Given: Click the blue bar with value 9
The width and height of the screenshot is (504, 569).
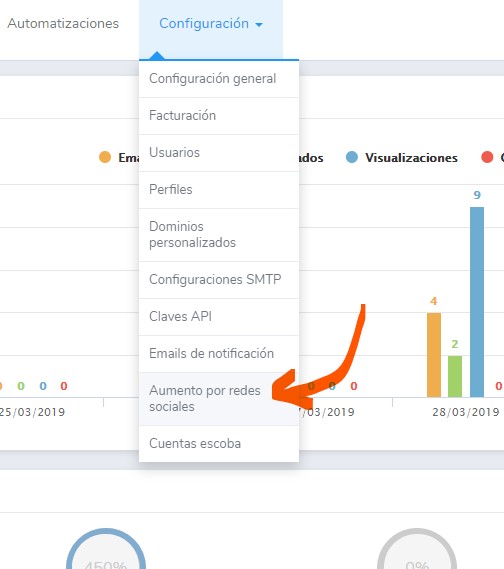Looking at the screenshot, I should 477,302.
